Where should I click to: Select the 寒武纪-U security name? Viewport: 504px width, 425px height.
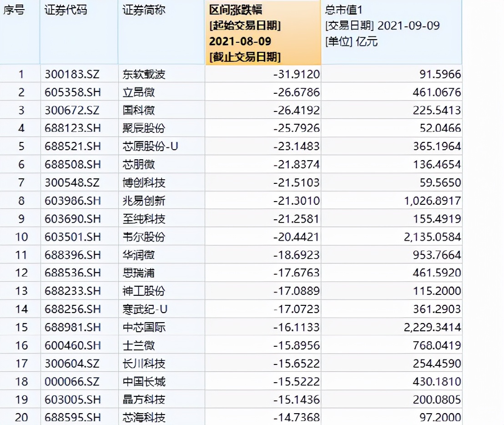point(145,309)
